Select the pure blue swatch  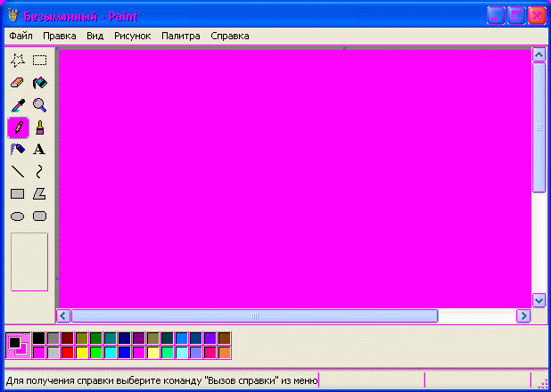[x=125, y=352]
